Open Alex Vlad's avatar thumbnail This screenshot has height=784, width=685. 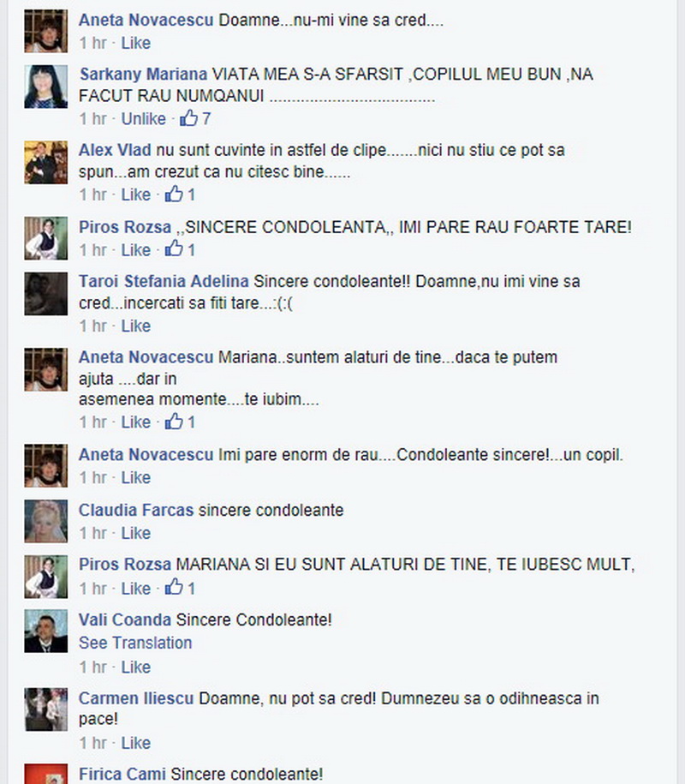coord(46,163)
